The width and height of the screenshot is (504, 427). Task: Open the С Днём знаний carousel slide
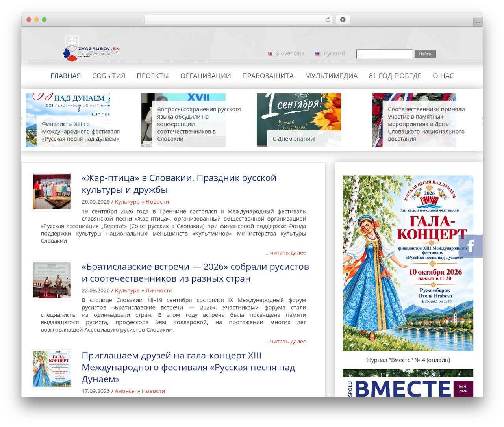pyautogui.click(x=299, y=120)
